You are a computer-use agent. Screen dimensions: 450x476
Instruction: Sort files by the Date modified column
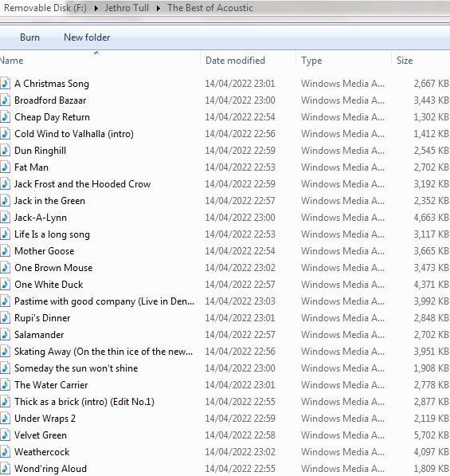click(x=235, y=61)
